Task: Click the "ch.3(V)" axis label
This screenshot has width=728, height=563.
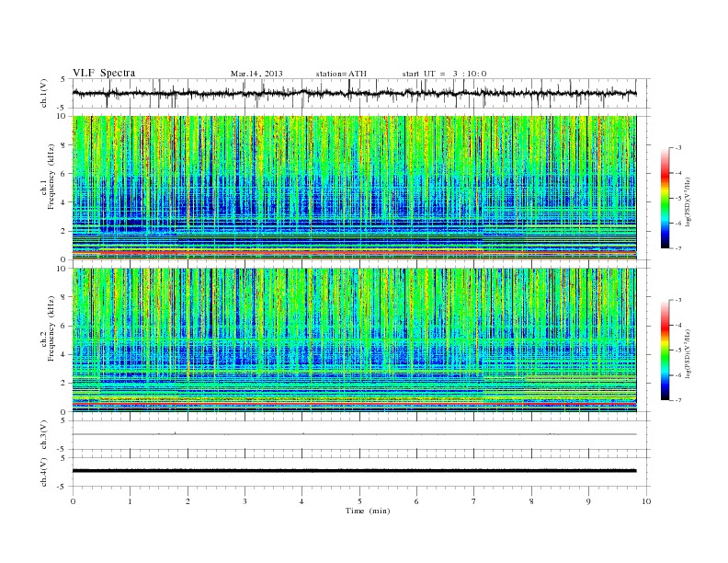Action: [x=44, y=435]
